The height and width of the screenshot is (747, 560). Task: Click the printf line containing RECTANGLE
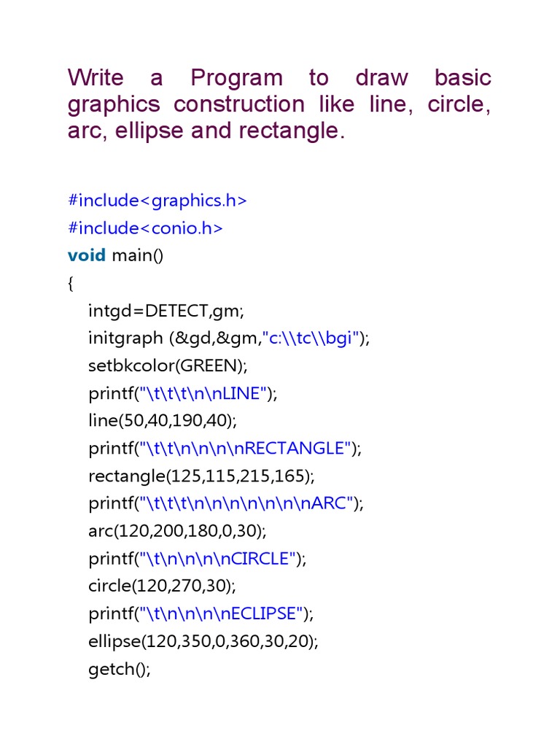click(x=225, y=449)
